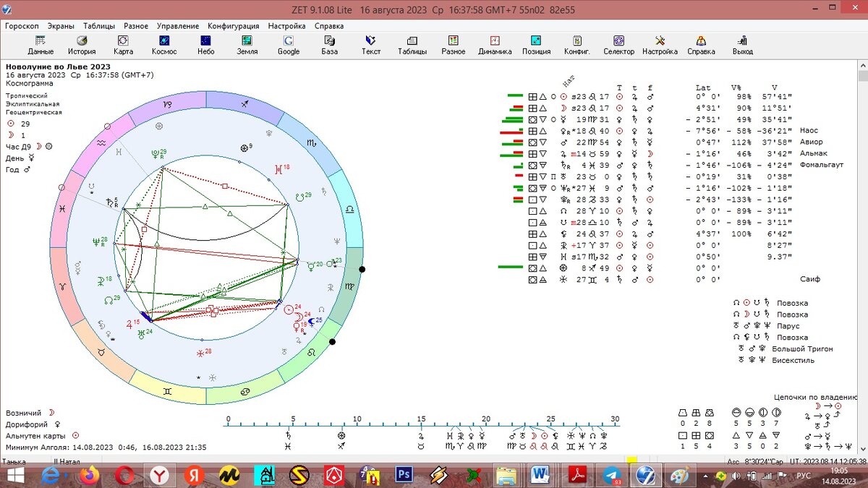
Task: Open Photoshop from the taskbar
Action: click(403, 476)
